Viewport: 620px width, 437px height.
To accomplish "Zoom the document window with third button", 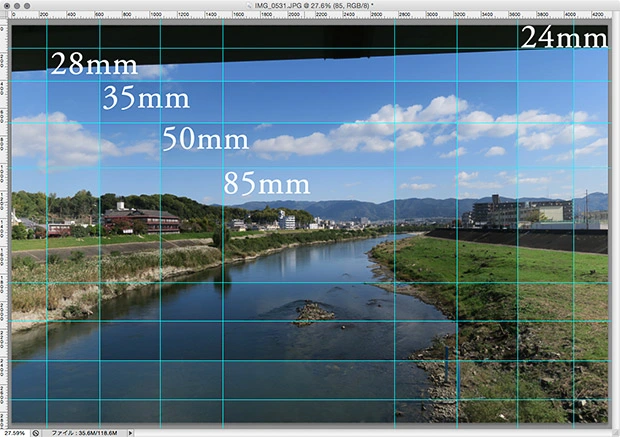I will (x=27, y=6).
